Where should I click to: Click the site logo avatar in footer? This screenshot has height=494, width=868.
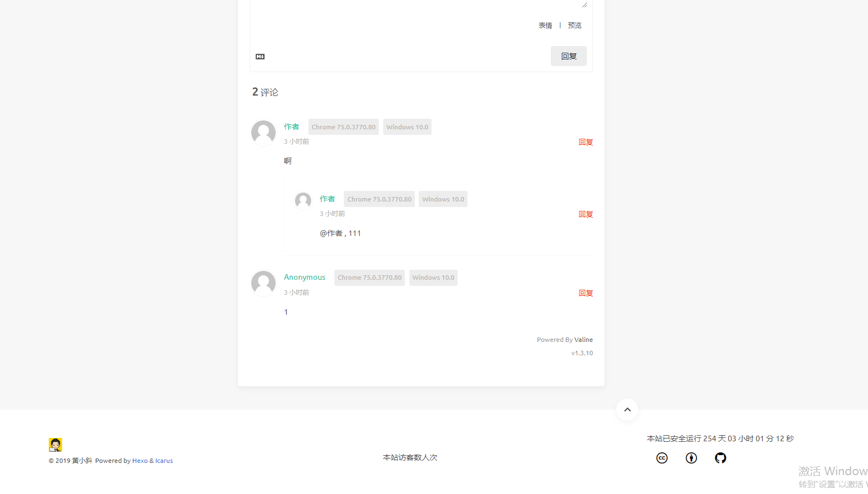tap(55, 445)
